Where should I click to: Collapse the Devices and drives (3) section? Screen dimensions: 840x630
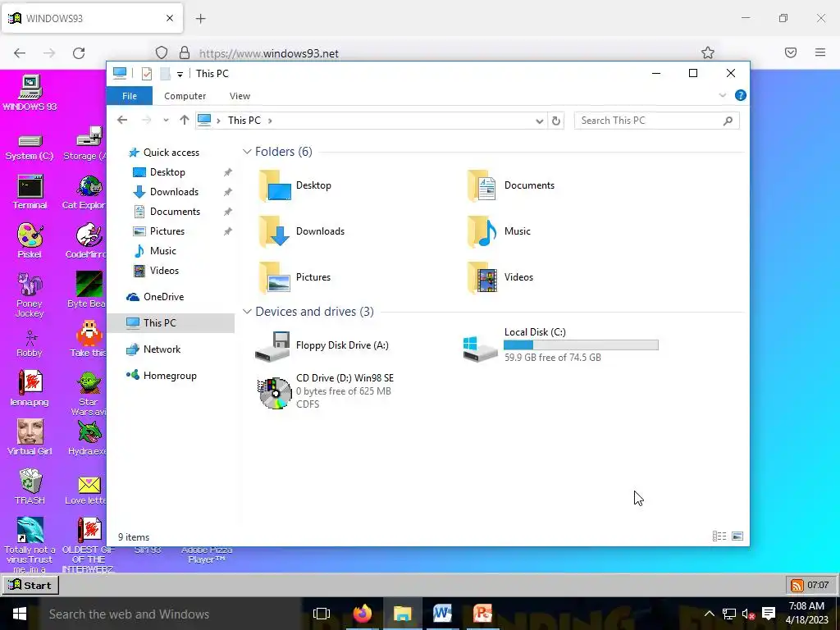pos(247,311)
